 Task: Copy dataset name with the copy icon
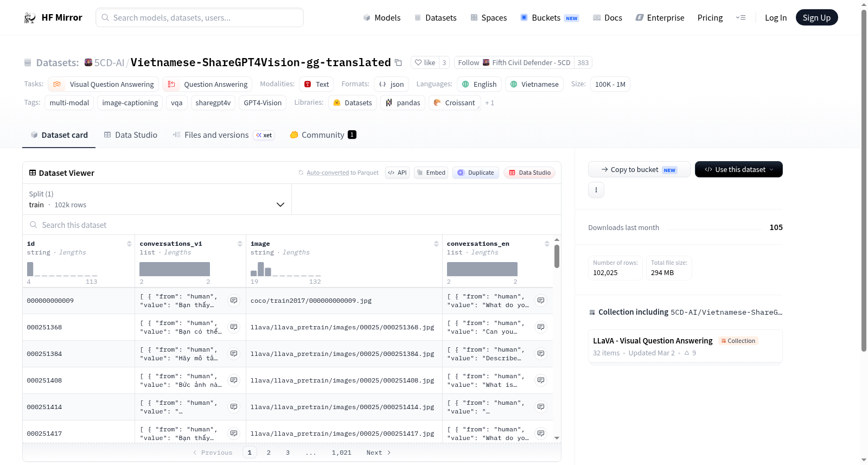398,62
